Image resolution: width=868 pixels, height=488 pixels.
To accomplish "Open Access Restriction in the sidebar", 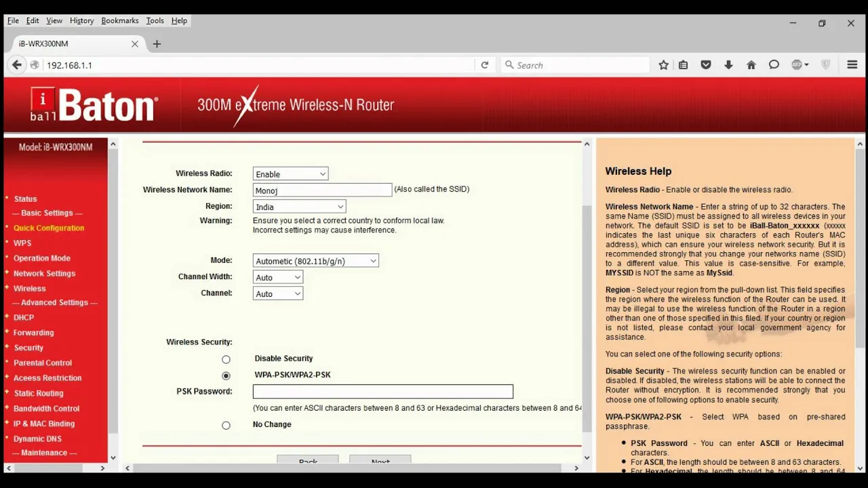I will point(47,378).
